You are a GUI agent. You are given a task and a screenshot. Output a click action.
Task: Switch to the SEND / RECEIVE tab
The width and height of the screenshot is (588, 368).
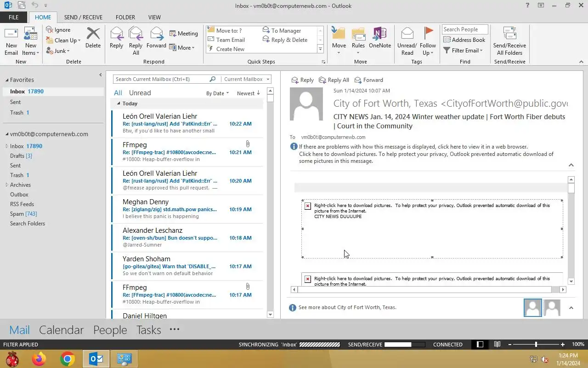[x=83, y=17]
